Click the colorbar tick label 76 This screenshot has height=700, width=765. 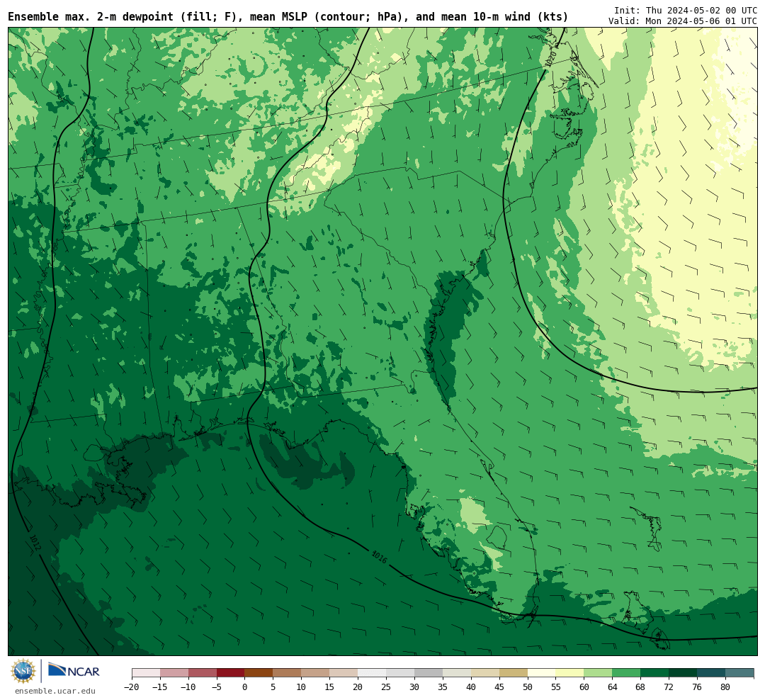point(697,687)
